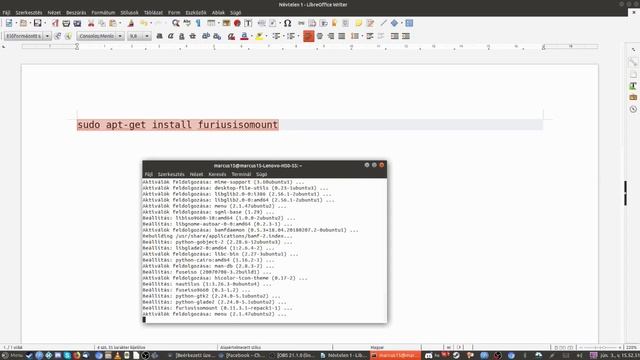Click the Insert Chart icon
Viewport: 640px width, 360px height.
pos(237,23)
